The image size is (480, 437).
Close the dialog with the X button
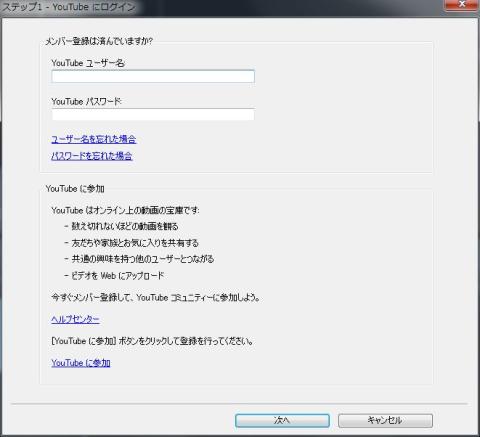(461, 5)
